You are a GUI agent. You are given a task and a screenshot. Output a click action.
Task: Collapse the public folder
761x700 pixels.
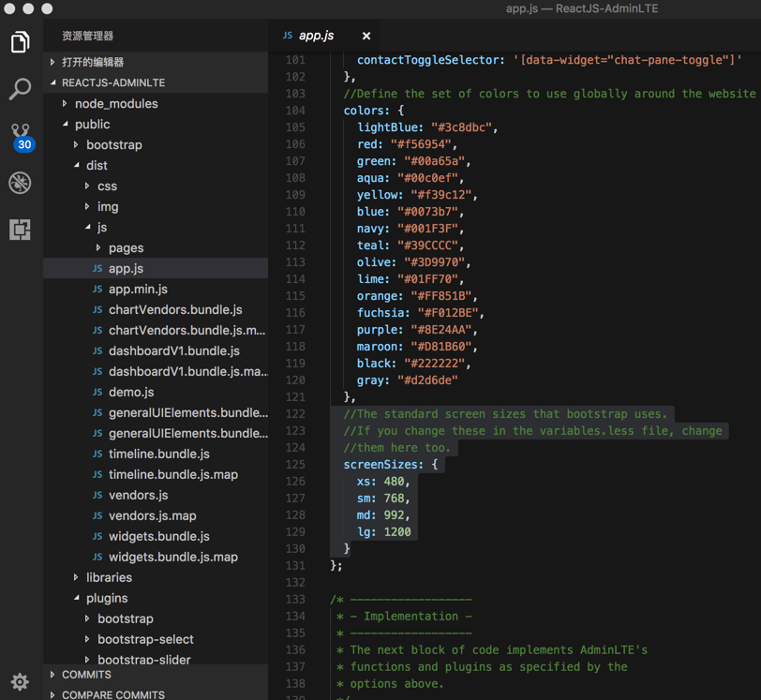(92, 125)
